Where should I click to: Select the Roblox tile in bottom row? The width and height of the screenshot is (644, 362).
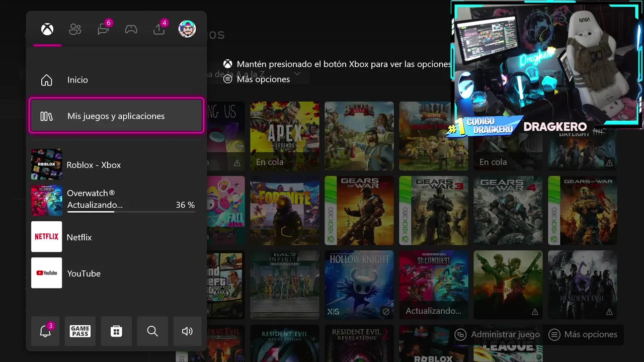(434, 343)
